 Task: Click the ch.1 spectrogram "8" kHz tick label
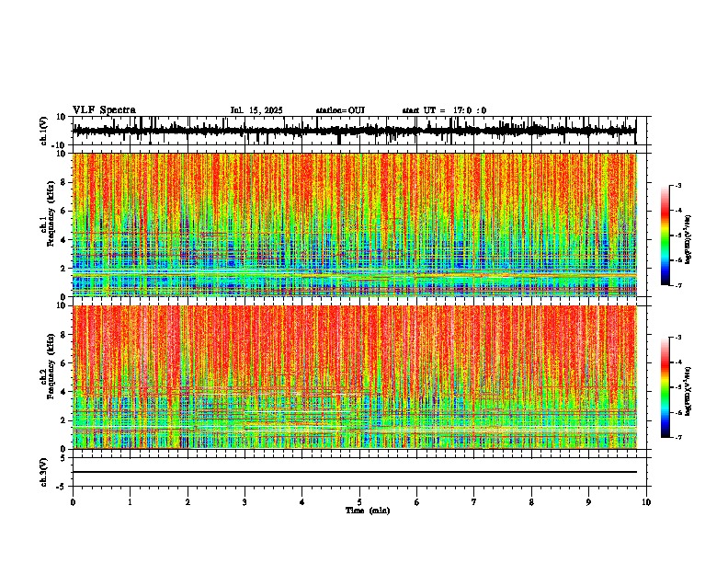pyautogui.click(x=63, y=182)
